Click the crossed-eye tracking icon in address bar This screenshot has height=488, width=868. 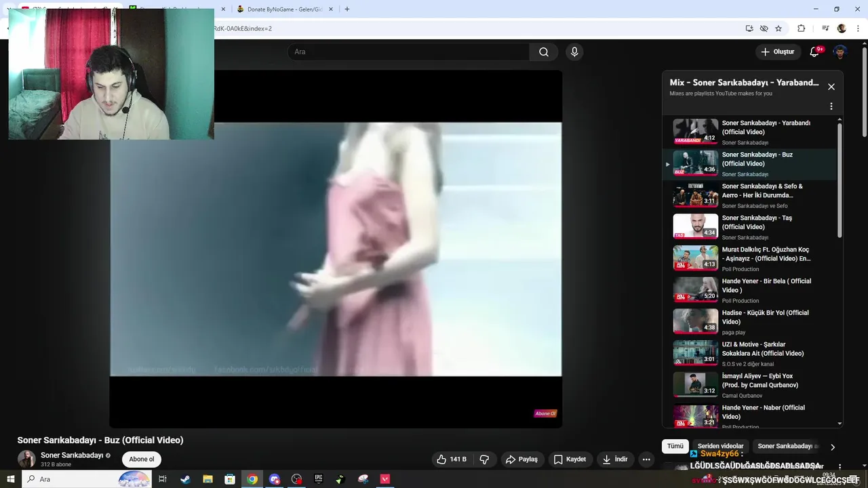pyautogui.click(x=764, y=28)
